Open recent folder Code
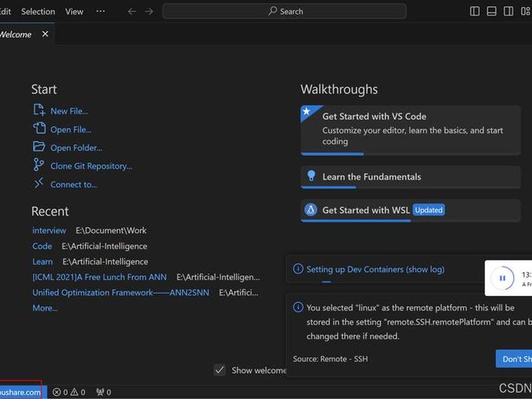 42,246
